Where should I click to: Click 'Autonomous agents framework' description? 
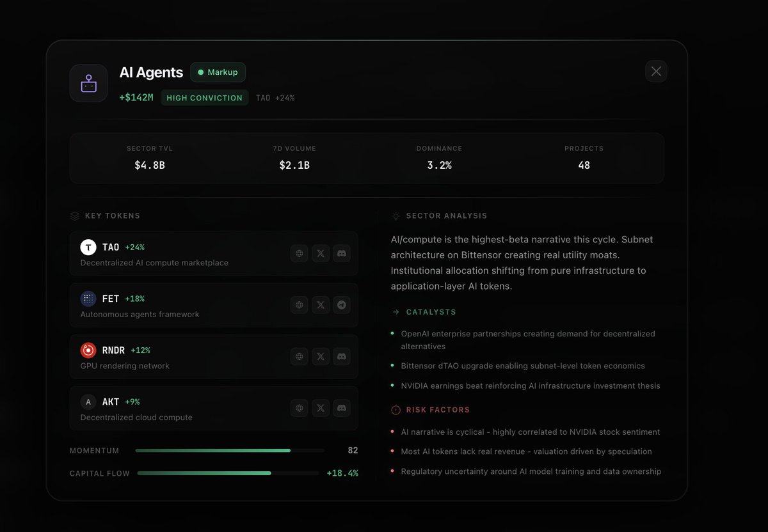tap(140, 314)
